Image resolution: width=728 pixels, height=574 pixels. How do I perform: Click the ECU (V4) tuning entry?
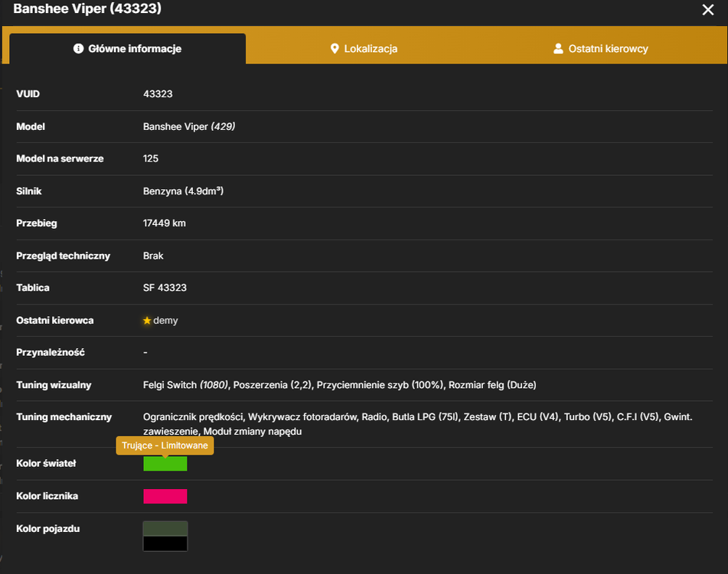537,417
